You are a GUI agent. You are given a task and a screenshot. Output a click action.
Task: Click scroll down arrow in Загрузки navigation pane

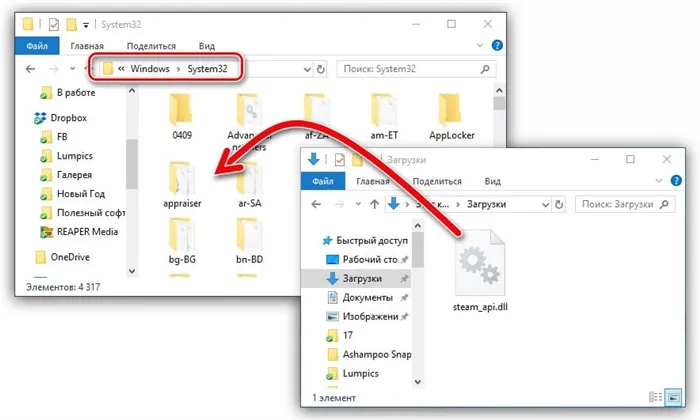click(418, 382)
